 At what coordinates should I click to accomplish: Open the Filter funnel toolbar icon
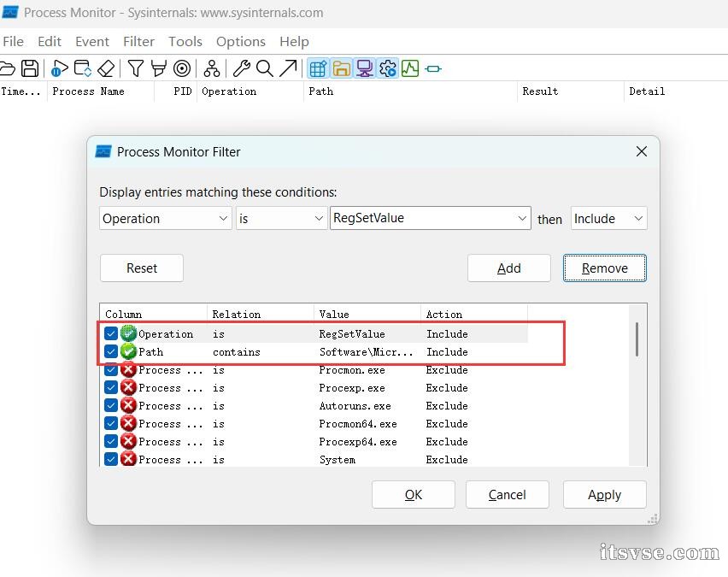(x=136, y=68)
